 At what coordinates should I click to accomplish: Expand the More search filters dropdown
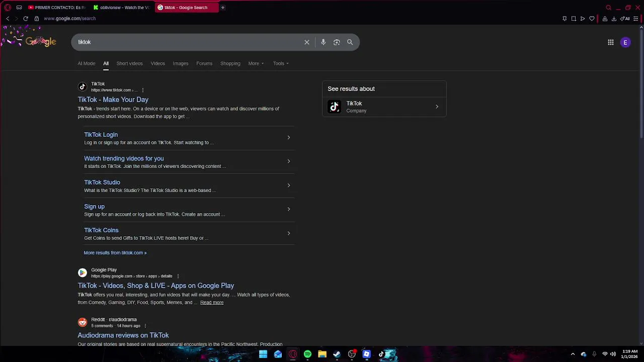(256, 63)
